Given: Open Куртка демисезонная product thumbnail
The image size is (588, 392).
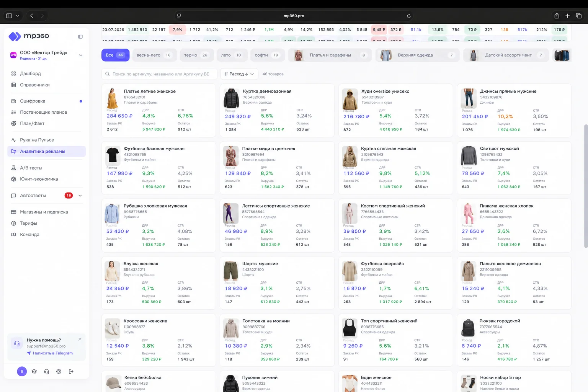Looking at the screenshot, I should coord(231,99).
